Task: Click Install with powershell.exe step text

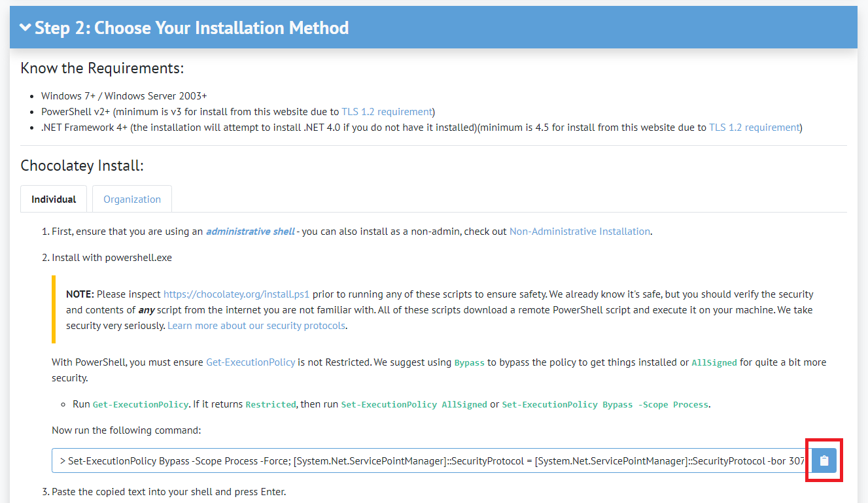Action: tap(112, 257)
